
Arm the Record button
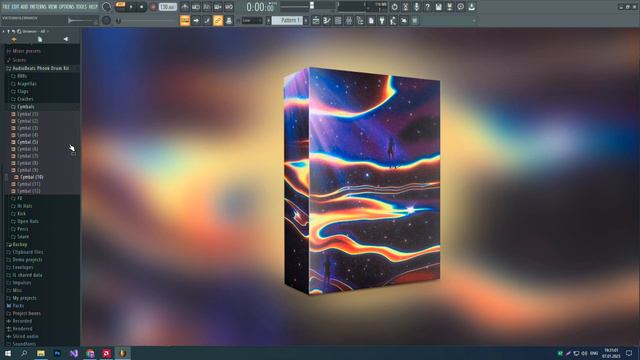coord(153,7)
